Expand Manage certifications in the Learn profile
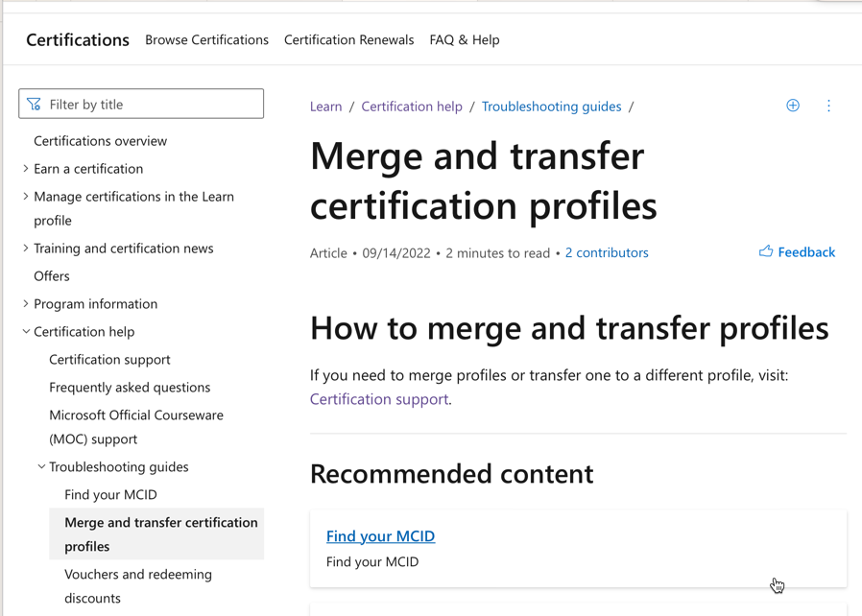The height and width of the screenshot is (616, 862). [25, 196]
